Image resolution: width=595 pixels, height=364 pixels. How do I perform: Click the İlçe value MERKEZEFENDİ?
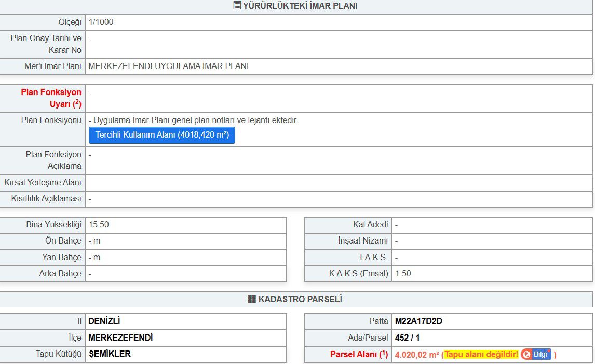tap(120, 338)
